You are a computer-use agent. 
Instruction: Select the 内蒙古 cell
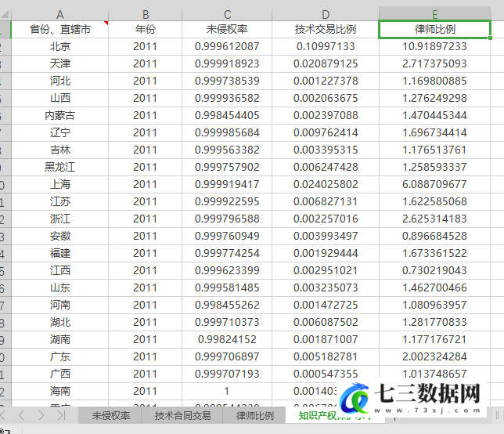pyautogui.click(x=59, y=115)
